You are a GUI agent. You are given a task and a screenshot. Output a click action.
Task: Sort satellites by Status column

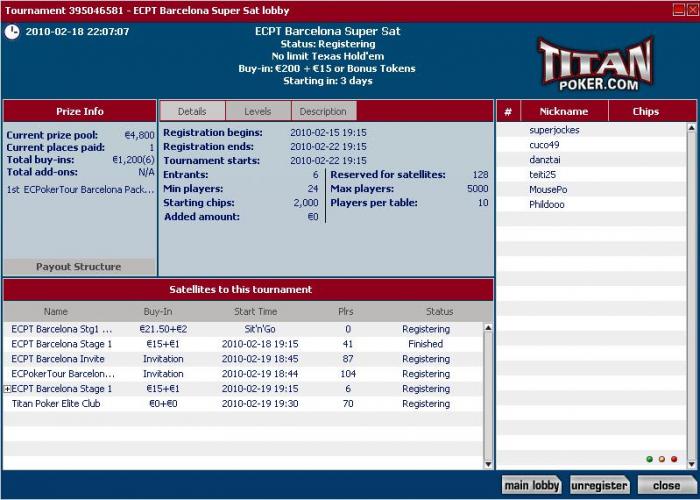[440, 312]
